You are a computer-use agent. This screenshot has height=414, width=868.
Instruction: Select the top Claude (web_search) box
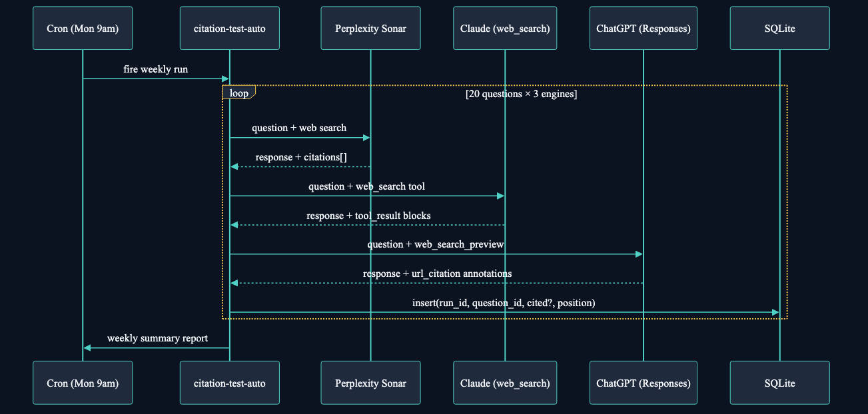point(505,29)
